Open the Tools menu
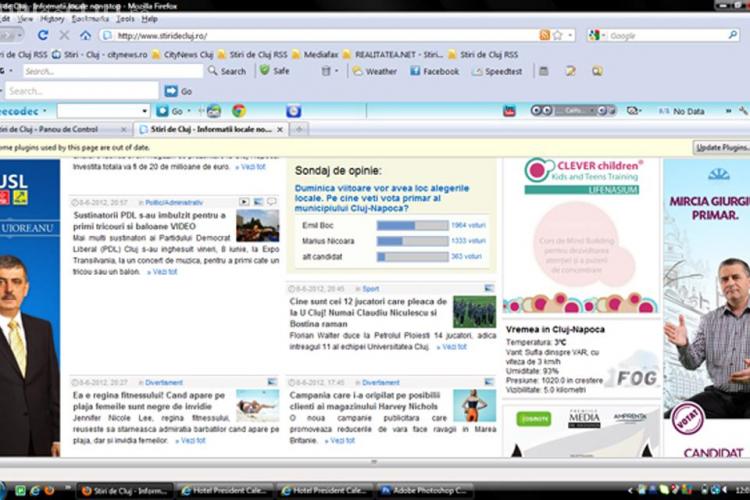This screenshot has width=750, height=500. [125, 19]
